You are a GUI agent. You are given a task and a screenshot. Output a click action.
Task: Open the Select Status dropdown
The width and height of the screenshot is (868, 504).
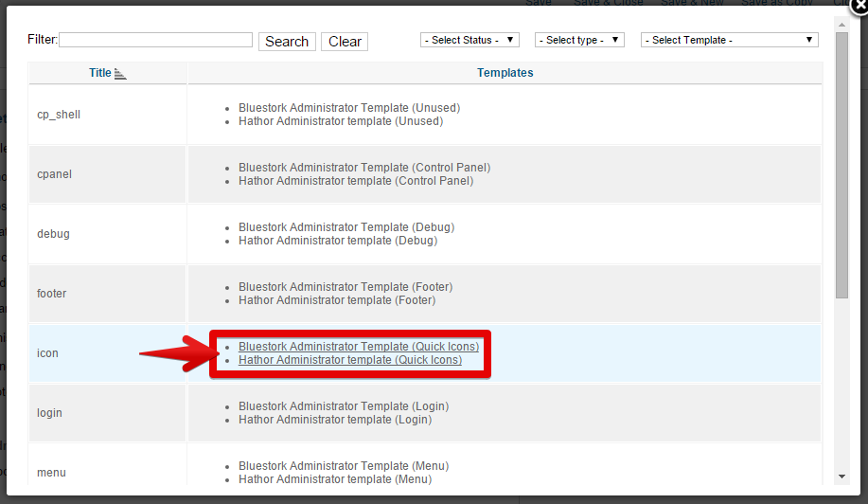(x=469, y=40)
